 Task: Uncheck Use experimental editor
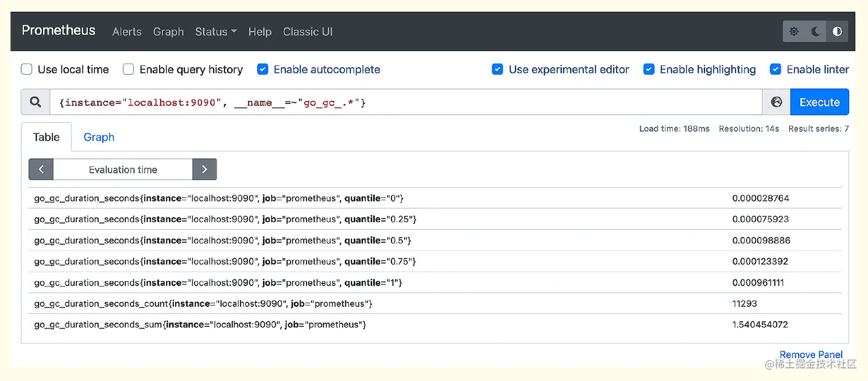click(x=498, y=69)
